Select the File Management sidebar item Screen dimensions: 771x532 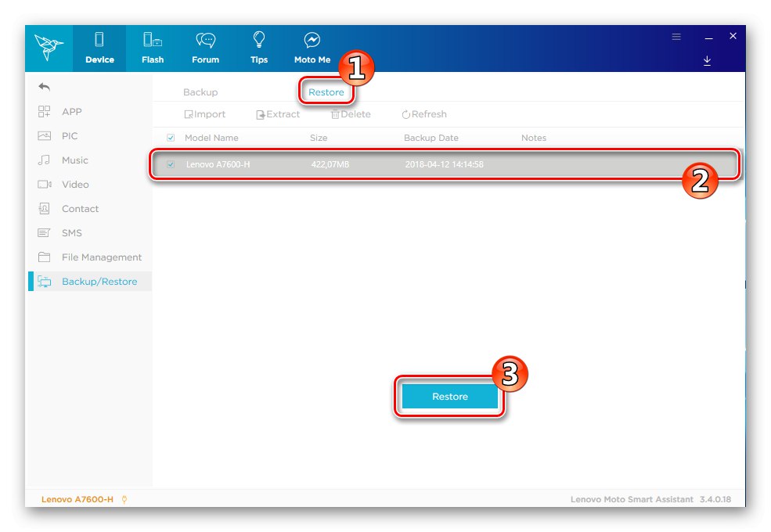(x=90, y=257)
